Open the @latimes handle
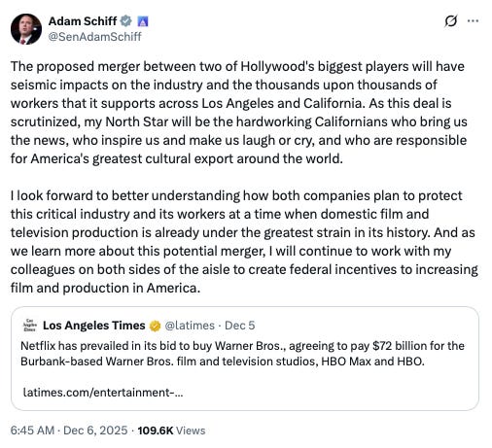 coord(190,326)
